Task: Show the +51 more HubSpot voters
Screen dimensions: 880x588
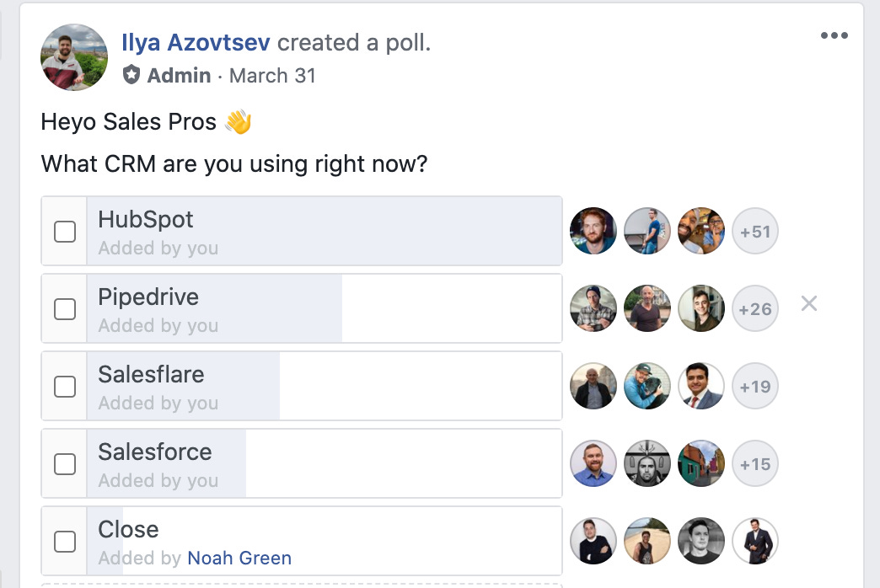Action: tap(755, 231)
